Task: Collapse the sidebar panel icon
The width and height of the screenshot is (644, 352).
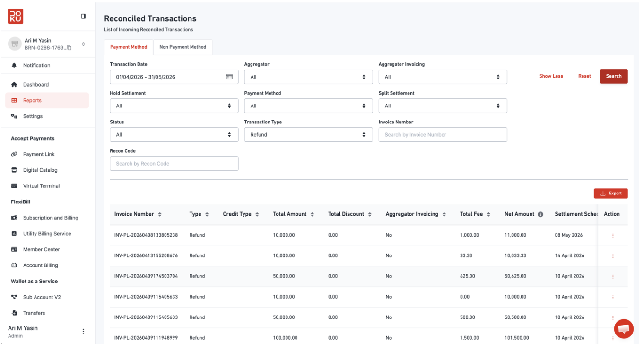Action: 84,16
